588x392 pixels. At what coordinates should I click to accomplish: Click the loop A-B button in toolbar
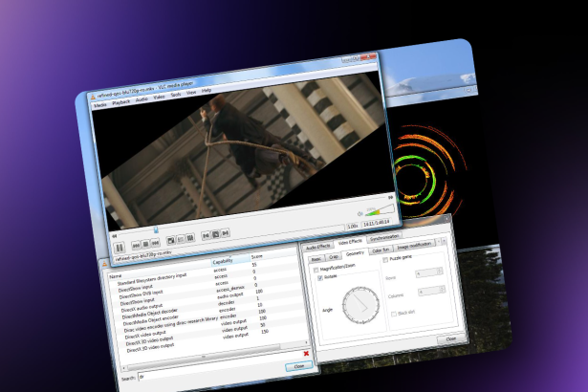pos(216,234)
